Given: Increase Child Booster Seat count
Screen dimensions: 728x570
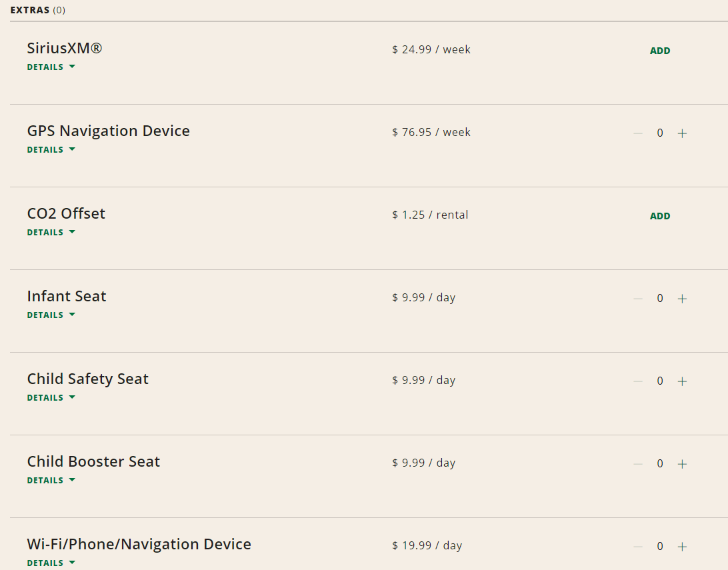Looking at the screenshot, I should 682,464.
